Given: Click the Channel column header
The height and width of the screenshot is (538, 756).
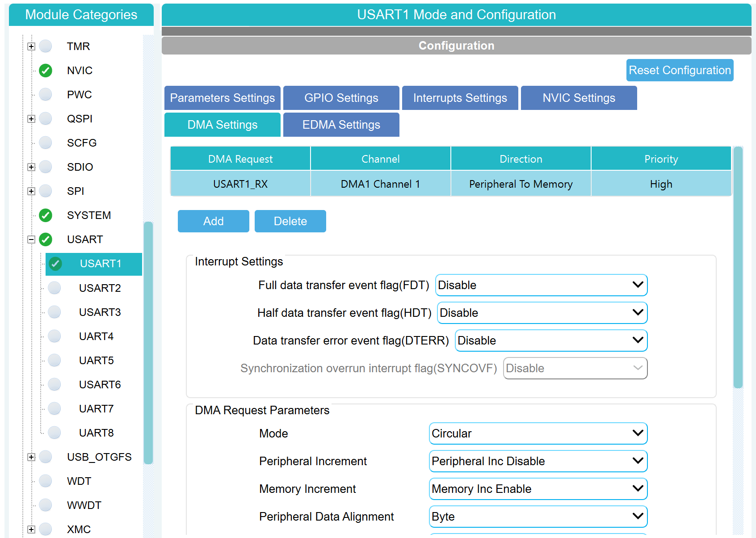Looking at the screenshot, I should 381,159.
